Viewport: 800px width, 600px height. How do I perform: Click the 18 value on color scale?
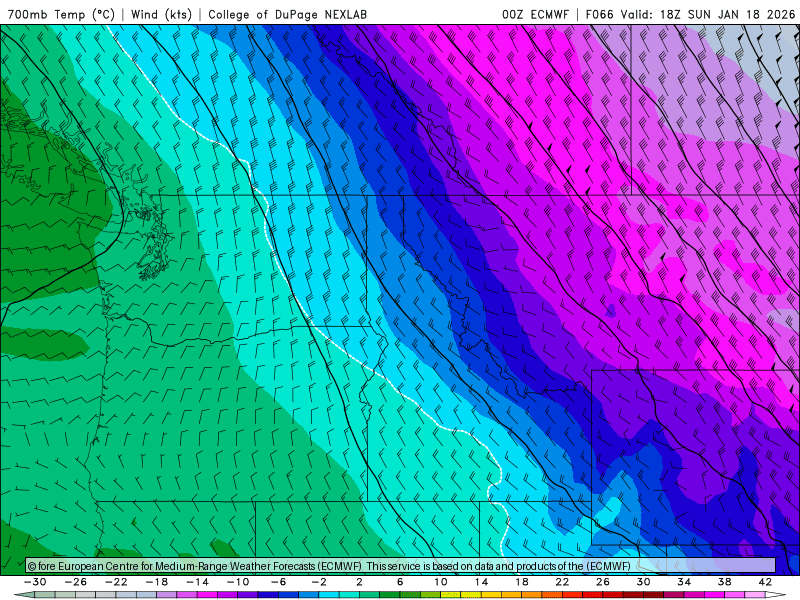(521, 582)
